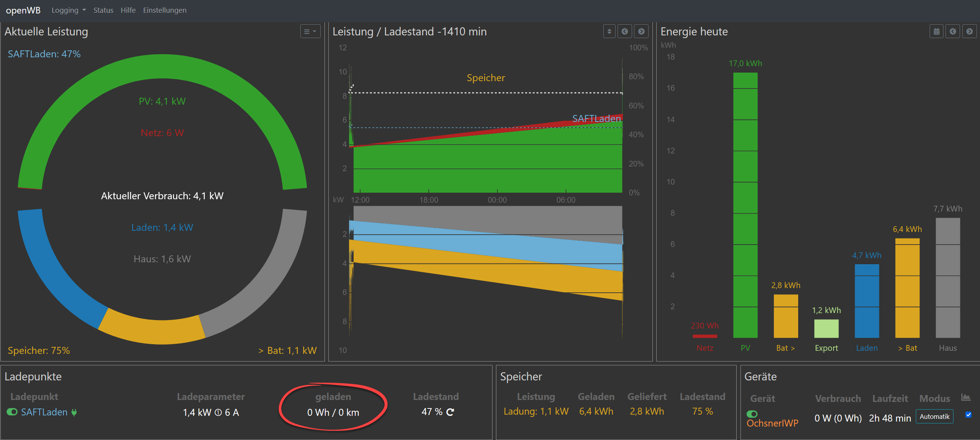This screenshot has height=440, width=980.
Task: Expand the Leistung graph up-down sort control
Action: point(609,32)
